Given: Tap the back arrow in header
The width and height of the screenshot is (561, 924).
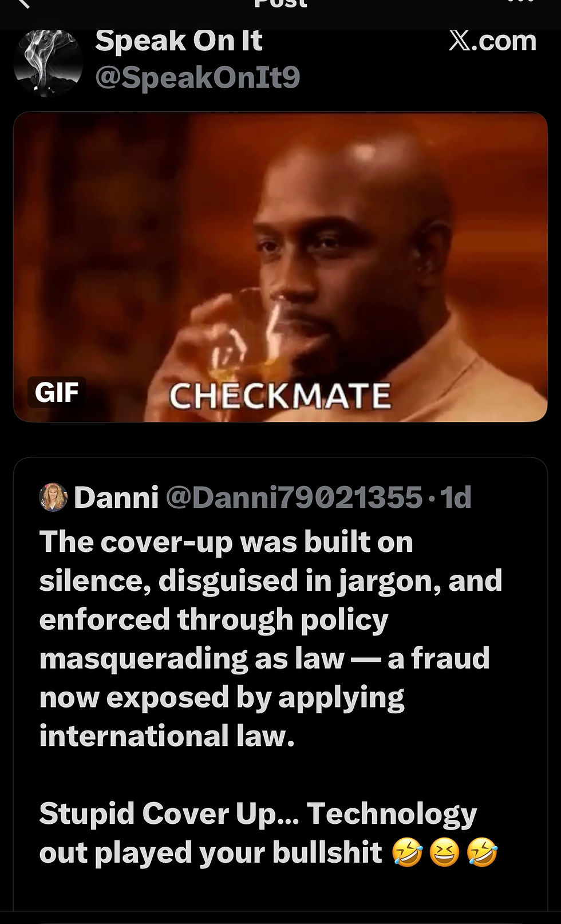Looking at the screenshot, I should [x=23, y=3].
